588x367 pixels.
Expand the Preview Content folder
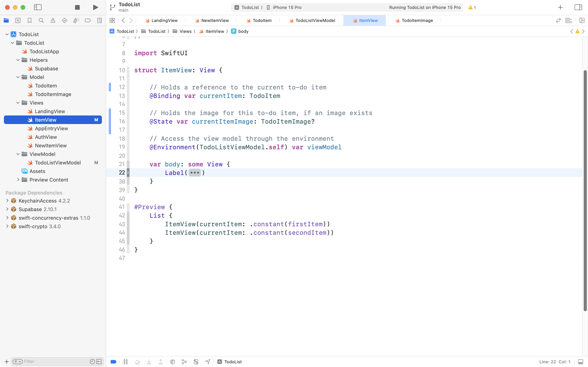tap(18, 180)
